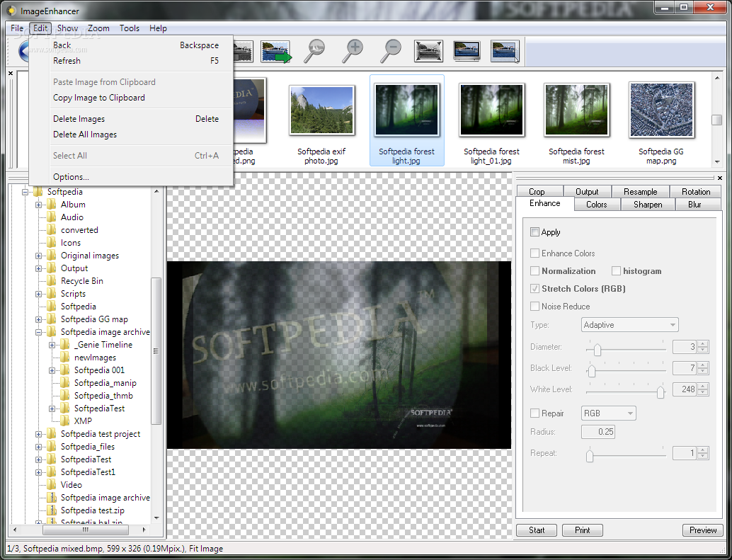The width and height of the screenshot is (732, 560).
Task: Click the Icons folder icon
Action: [x=52, y=243]
